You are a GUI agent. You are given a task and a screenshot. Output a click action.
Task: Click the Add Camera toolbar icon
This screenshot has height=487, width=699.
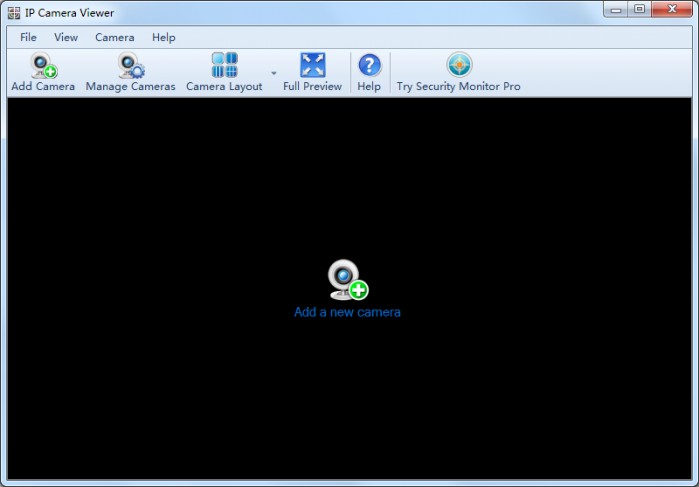tap(43, 66)
